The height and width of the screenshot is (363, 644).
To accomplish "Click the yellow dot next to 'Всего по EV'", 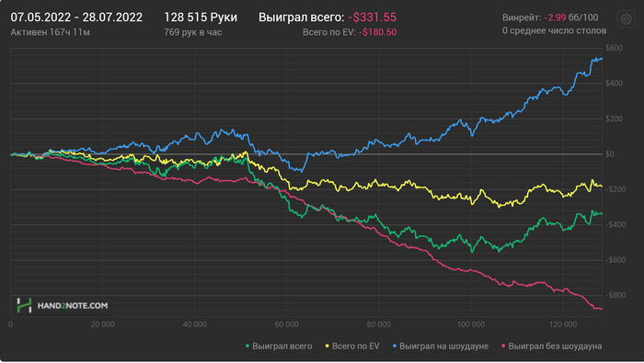I will pos(327,346).
